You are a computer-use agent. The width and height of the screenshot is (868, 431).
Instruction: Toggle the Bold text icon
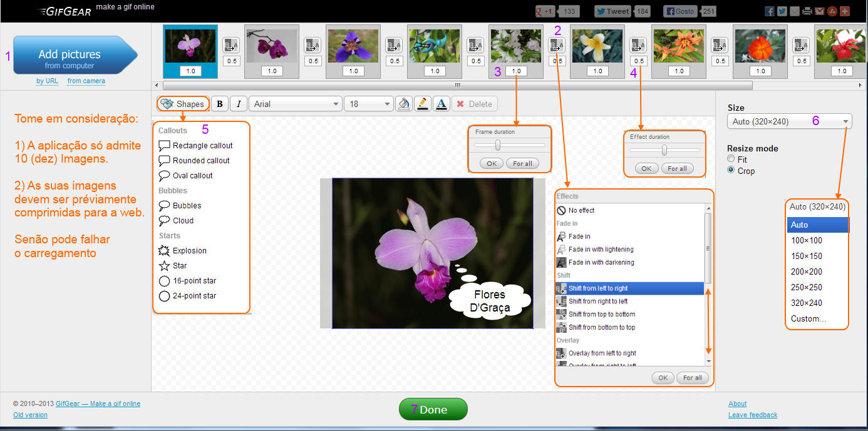(220, 104)
